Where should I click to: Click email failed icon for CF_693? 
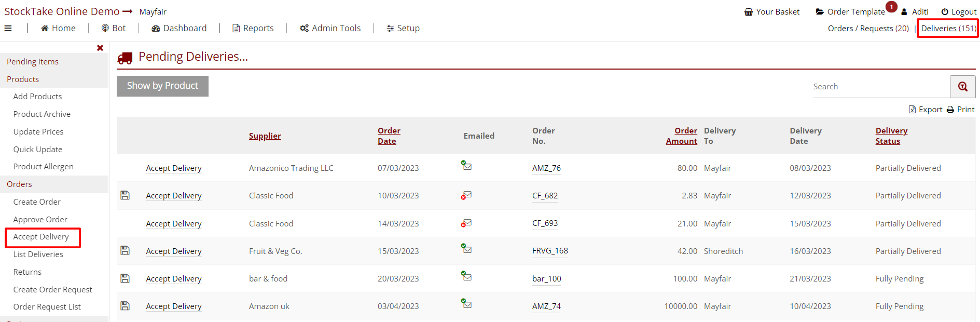466,223
